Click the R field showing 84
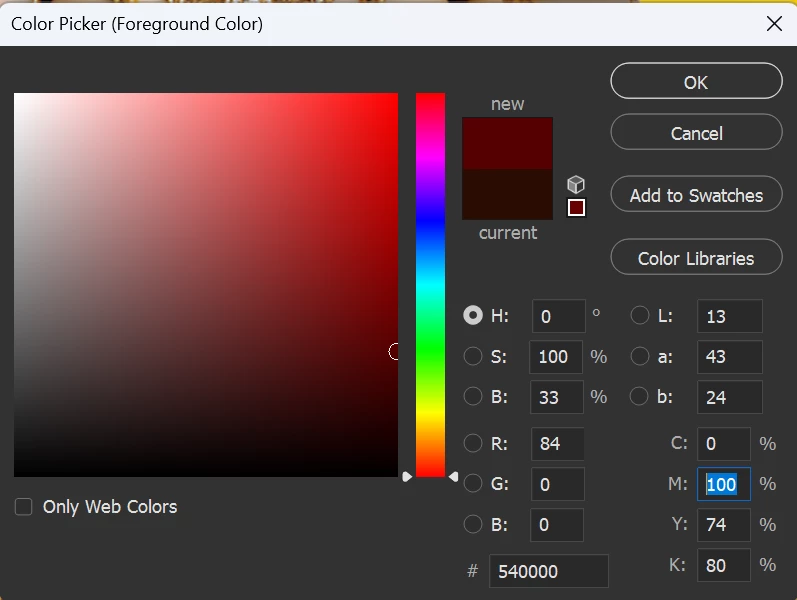This screenshot has width=797, height=600. click(557, 444)
